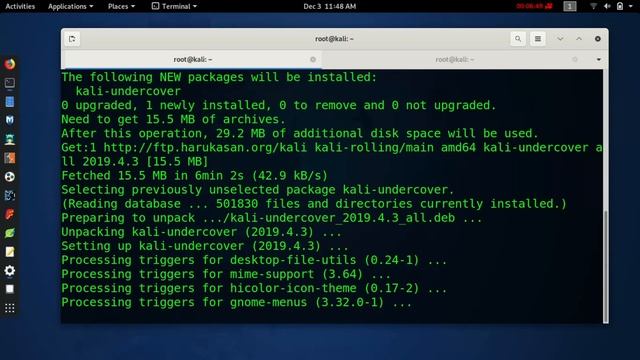Show all applications grid

click(x=10, y=308)
